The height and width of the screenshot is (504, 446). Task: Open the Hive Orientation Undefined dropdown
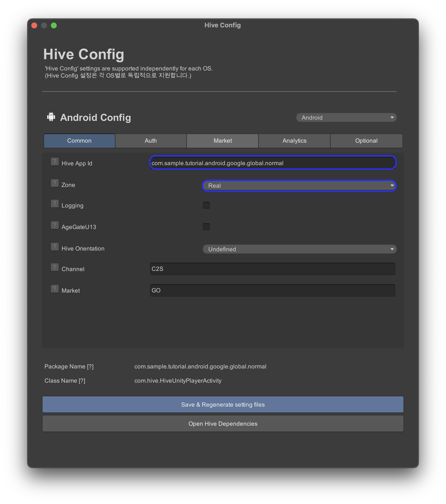pos(299,249)
